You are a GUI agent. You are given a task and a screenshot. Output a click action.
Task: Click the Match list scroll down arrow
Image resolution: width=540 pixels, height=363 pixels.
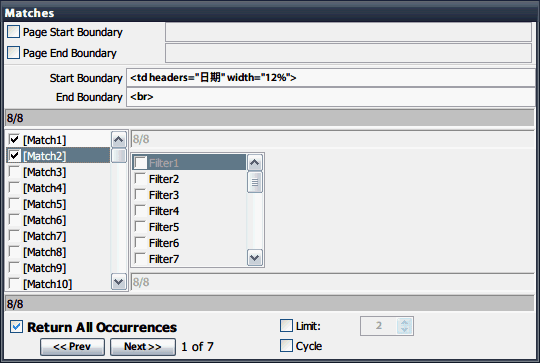tap(119, 282)
